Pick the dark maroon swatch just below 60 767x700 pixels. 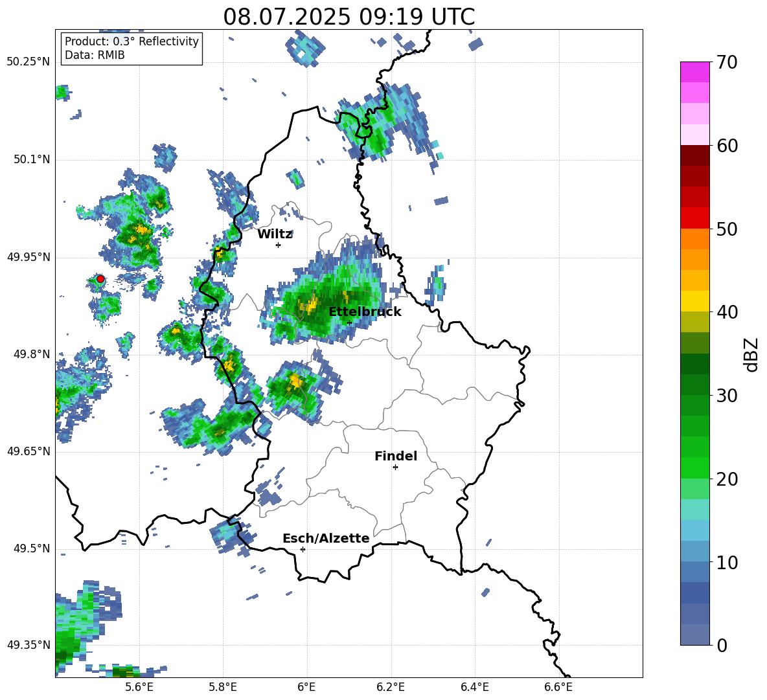695,155
